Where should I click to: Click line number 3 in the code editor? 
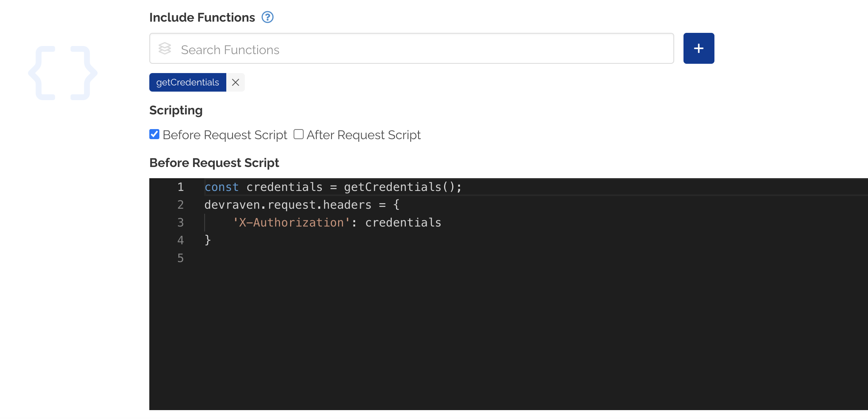[180, 222]
